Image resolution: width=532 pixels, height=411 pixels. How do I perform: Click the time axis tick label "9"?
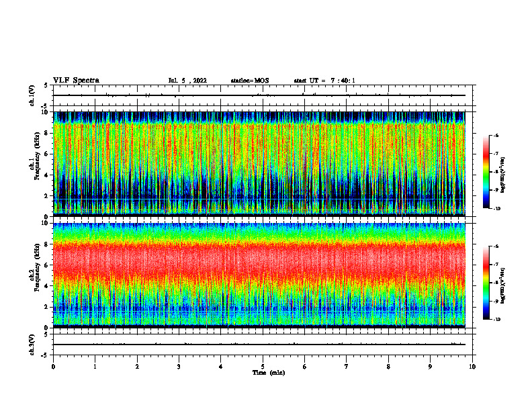pyautogui.click(x=430, y=367)
